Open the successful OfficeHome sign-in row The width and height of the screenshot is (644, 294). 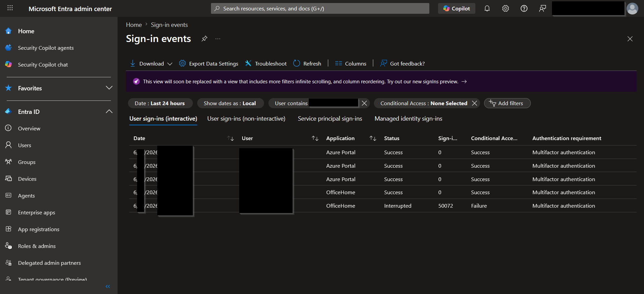[383, 192]
